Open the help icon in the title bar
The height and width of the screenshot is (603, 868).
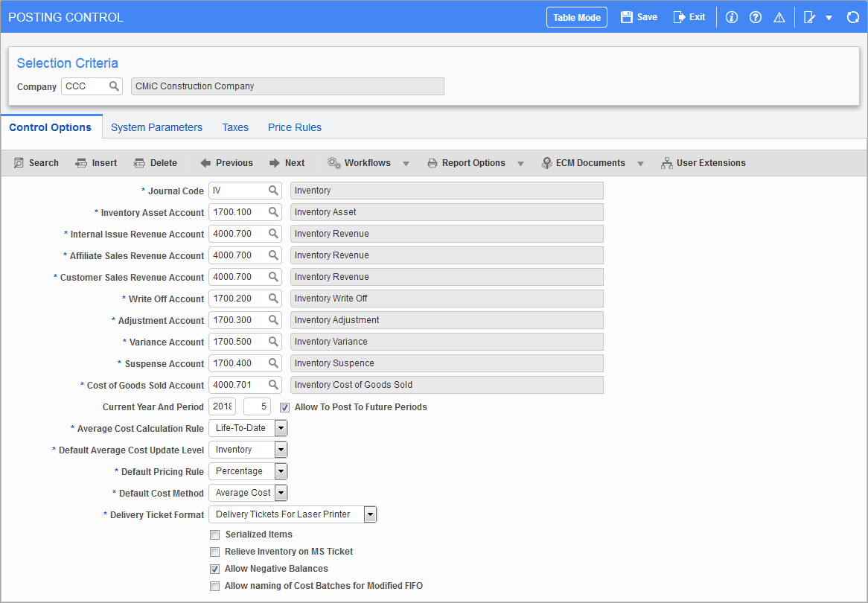755,16
